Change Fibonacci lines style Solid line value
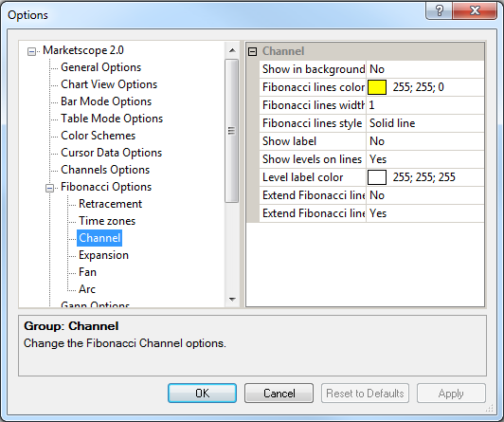This screenshot has height=422, width=504. 425,123
